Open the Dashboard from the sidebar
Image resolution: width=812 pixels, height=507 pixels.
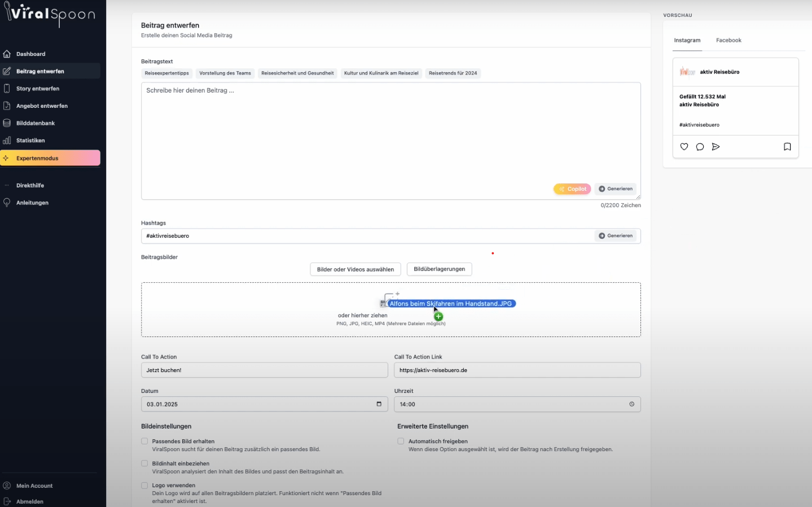coord(30,54)
